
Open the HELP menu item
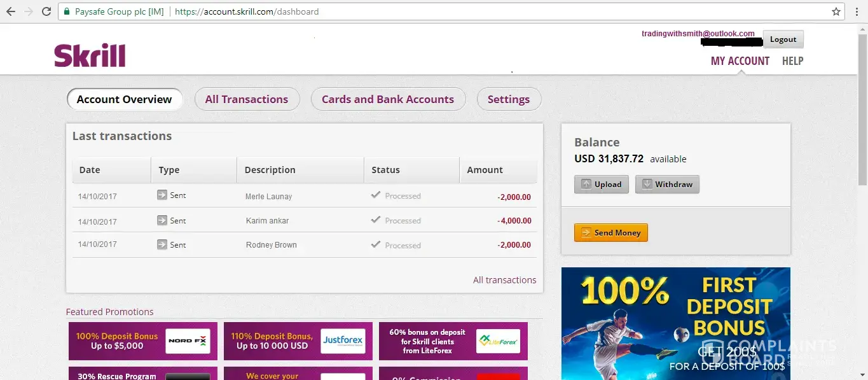(x=793, y=61)
